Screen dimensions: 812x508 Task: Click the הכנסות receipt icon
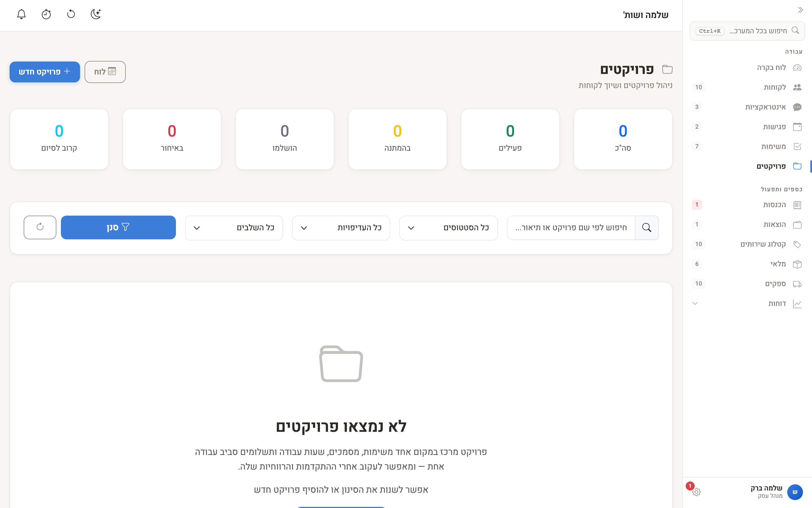tap(797, 205)
